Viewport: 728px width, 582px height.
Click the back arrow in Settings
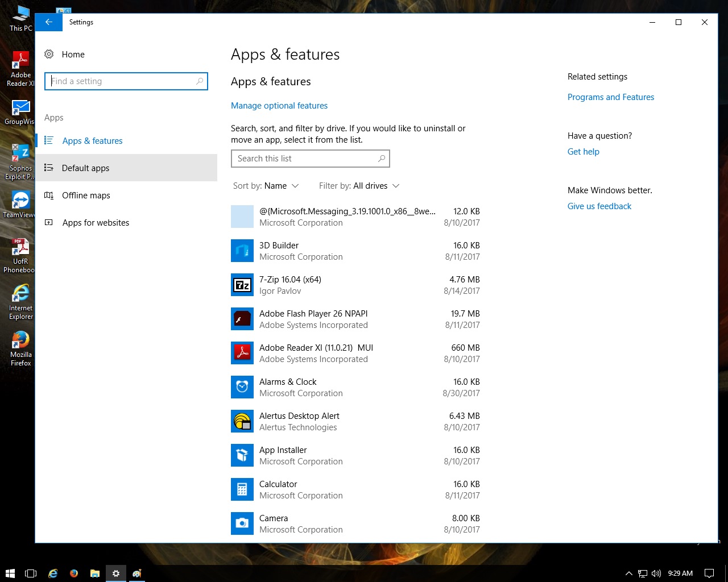tap(49, 22)
